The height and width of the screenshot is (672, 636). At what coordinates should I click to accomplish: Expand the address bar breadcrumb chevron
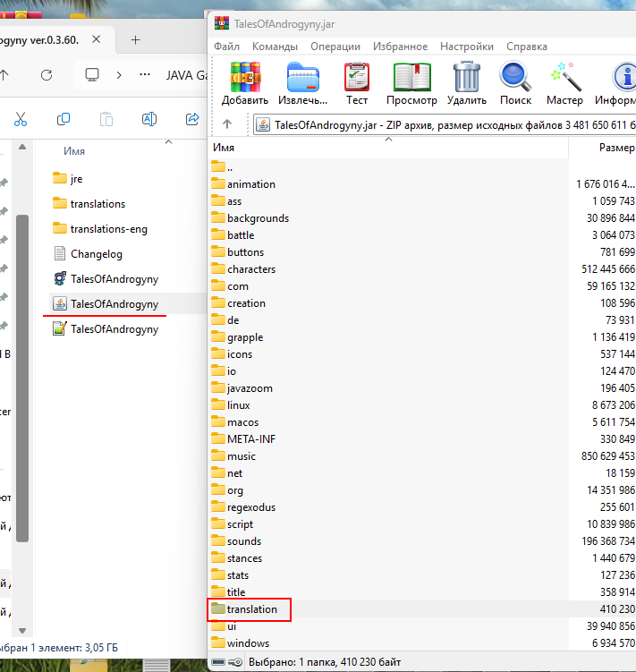point(119,75)
